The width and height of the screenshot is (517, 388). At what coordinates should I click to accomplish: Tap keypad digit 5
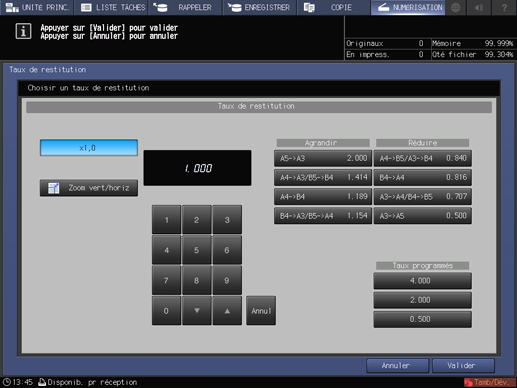click(197, 250)
